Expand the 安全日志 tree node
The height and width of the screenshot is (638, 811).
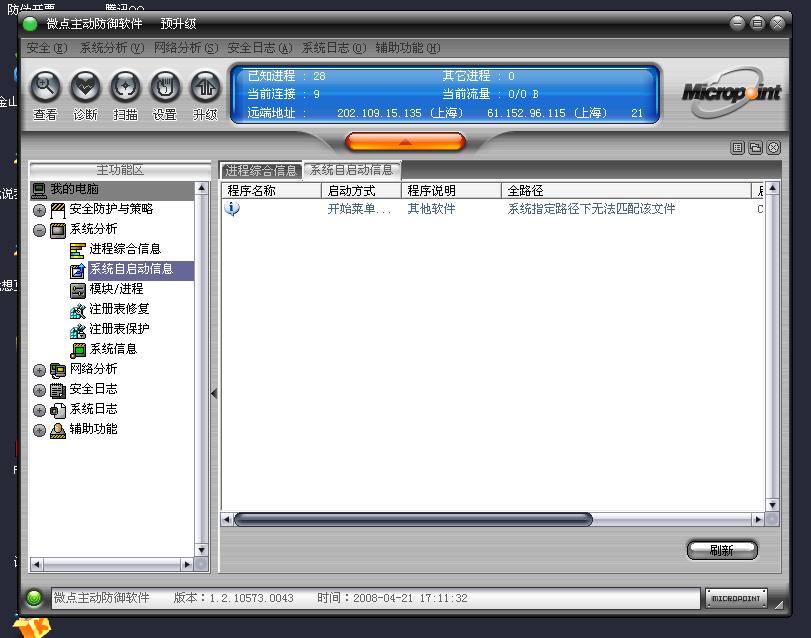(x=39, y=390)
